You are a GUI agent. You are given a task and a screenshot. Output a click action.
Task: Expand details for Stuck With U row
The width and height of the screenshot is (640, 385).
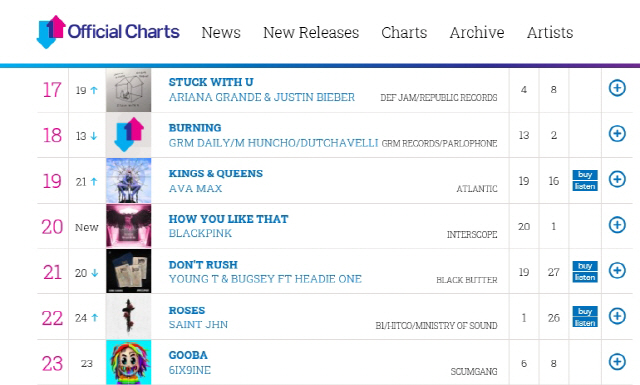click(617, 88)
